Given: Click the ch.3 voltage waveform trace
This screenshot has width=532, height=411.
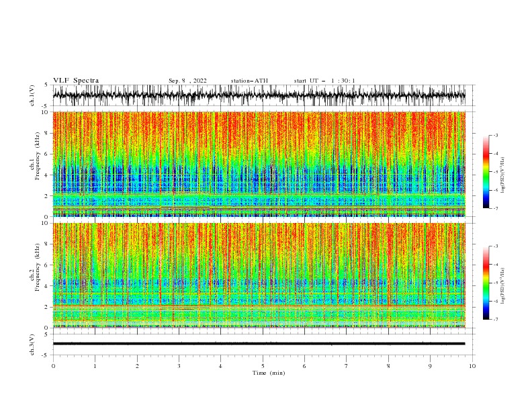Looking at the screenshot, I should (x=259, y=344).
